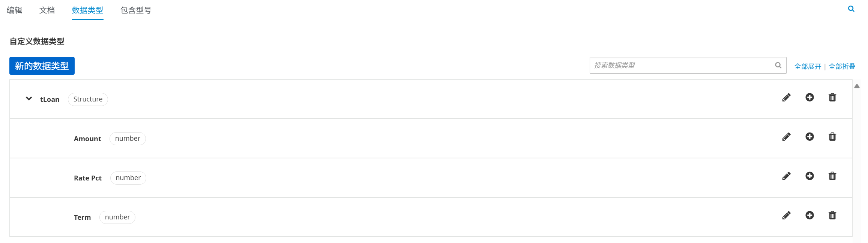Add a field to tLoan structure
The width and height of the screenshot is (868, 243).
point(809,97)
